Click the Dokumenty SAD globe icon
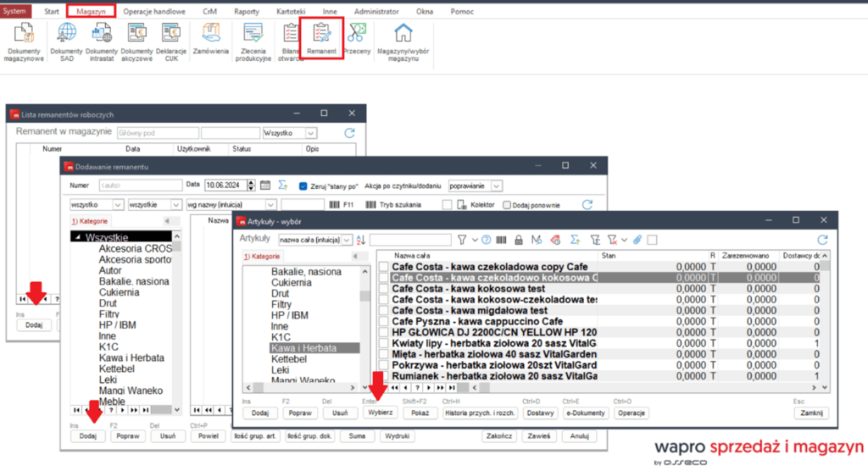868x471 pixels. (x=66, y=34)
